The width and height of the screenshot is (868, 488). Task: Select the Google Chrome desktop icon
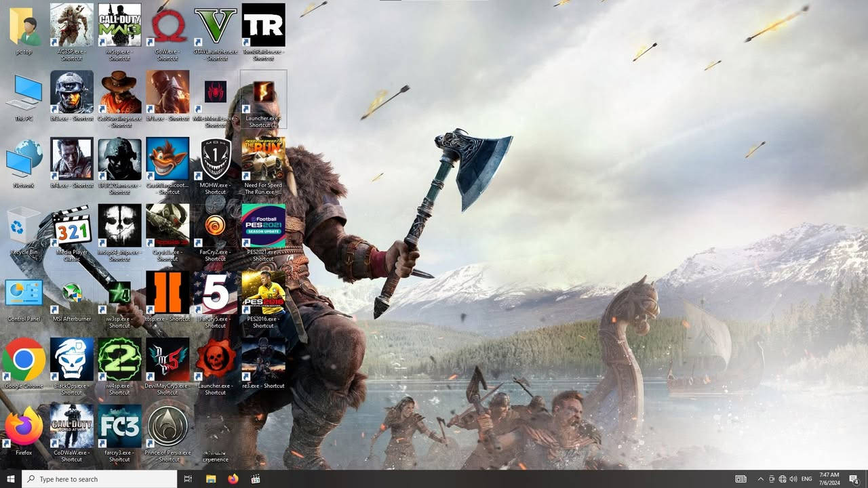pyautogui.click(x=24, y=364)
